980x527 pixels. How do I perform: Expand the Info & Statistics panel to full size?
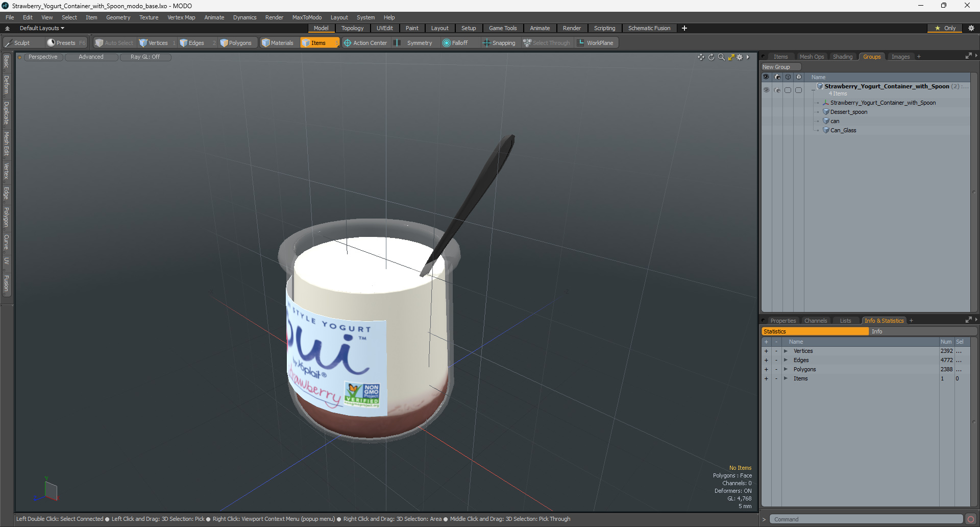click(x=968, y=320)
